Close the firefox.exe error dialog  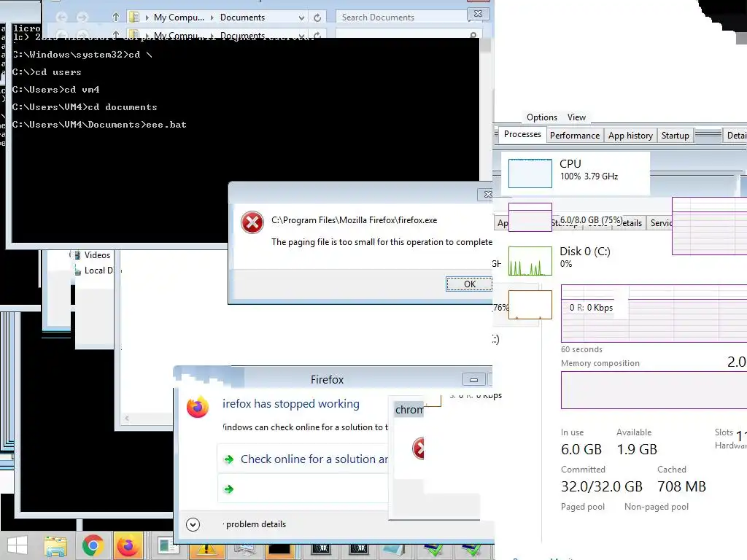(x=486, y=194)
